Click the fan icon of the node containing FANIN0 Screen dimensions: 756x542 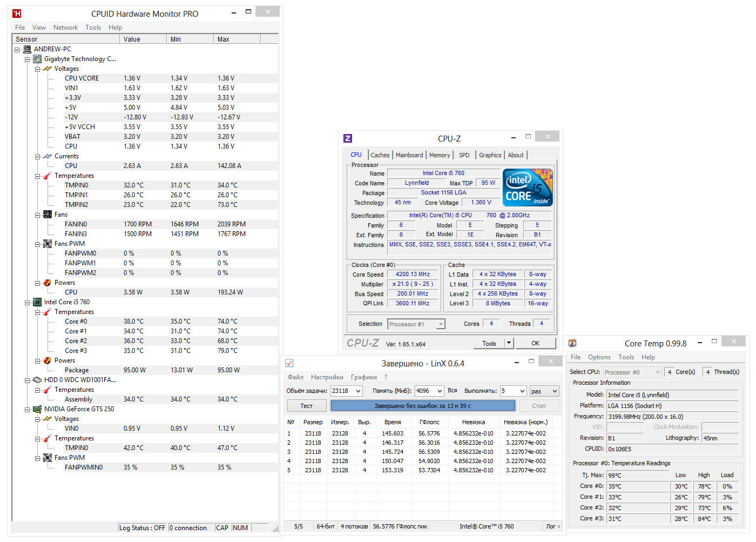(48, 215)
